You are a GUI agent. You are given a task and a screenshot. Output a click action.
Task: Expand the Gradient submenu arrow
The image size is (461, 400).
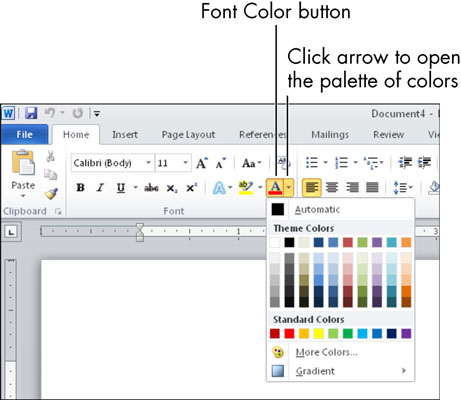(x=404, y=371)
